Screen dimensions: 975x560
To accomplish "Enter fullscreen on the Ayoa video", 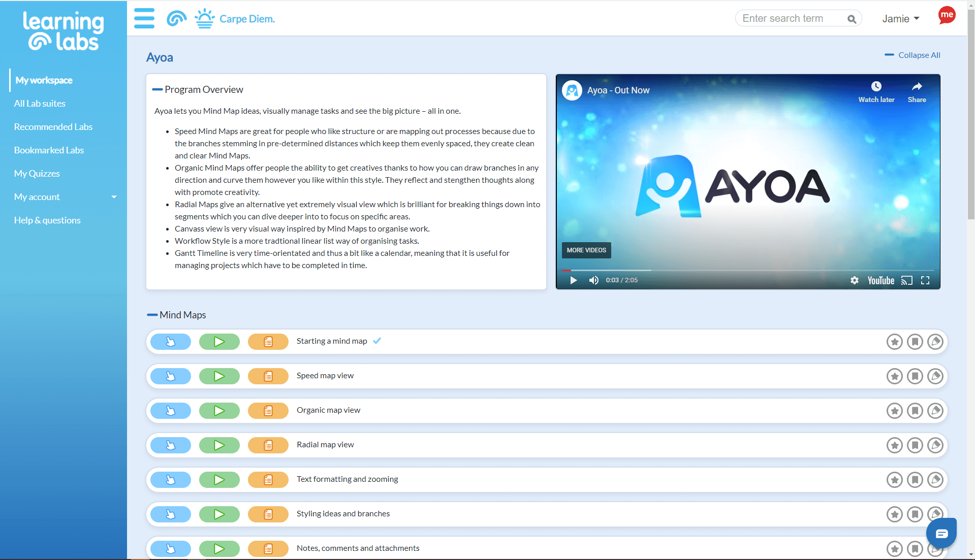I will tap(925, 280).
